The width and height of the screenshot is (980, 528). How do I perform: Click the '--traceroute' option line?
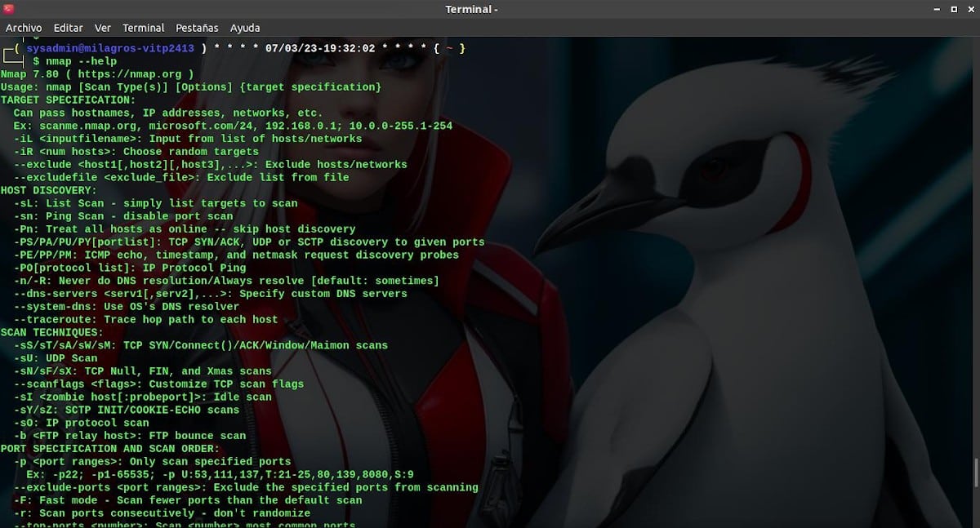click(x=145, y=319)
